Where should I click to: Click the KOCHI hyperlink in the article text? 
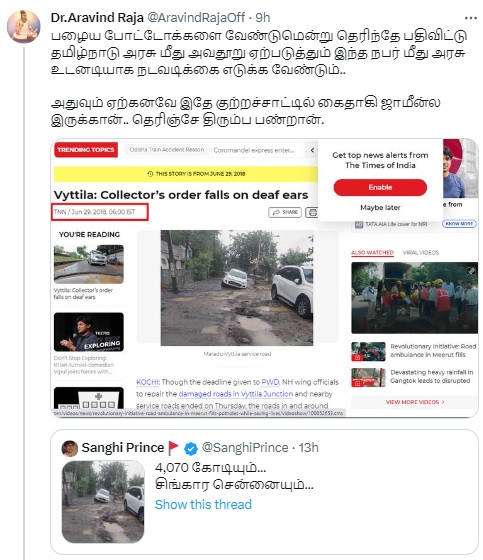point(147,382)
